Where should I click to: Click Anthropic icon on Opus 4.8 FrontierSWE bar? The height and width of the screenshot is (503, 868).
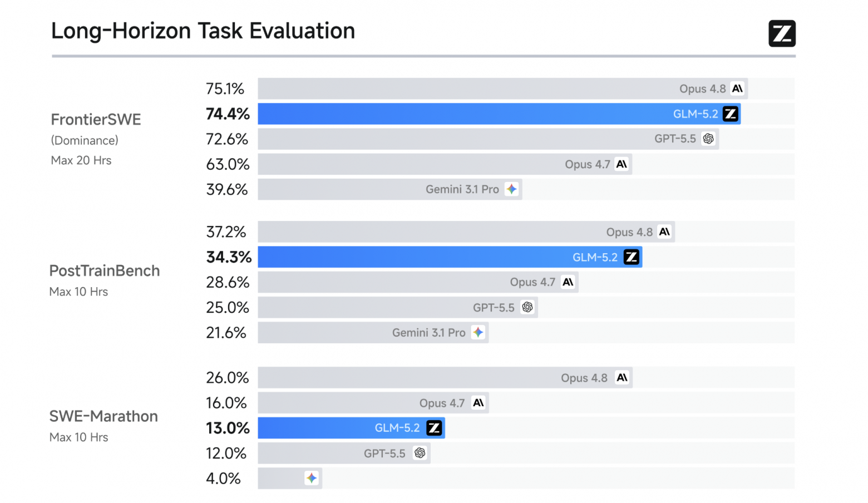[737, 88]
